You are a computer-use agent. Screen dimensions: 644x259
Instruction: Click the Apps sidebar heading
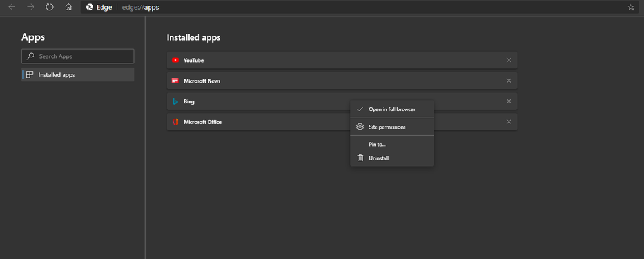point(34,37)
